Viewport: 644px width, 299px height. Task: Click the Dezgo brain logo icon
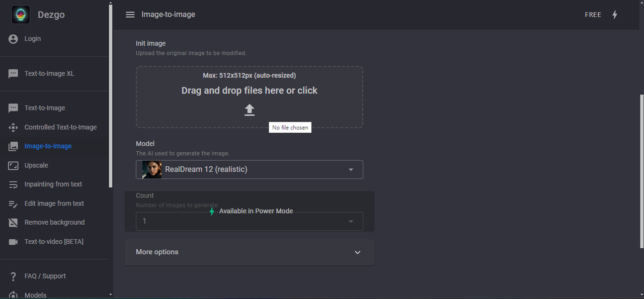point(21,15)
